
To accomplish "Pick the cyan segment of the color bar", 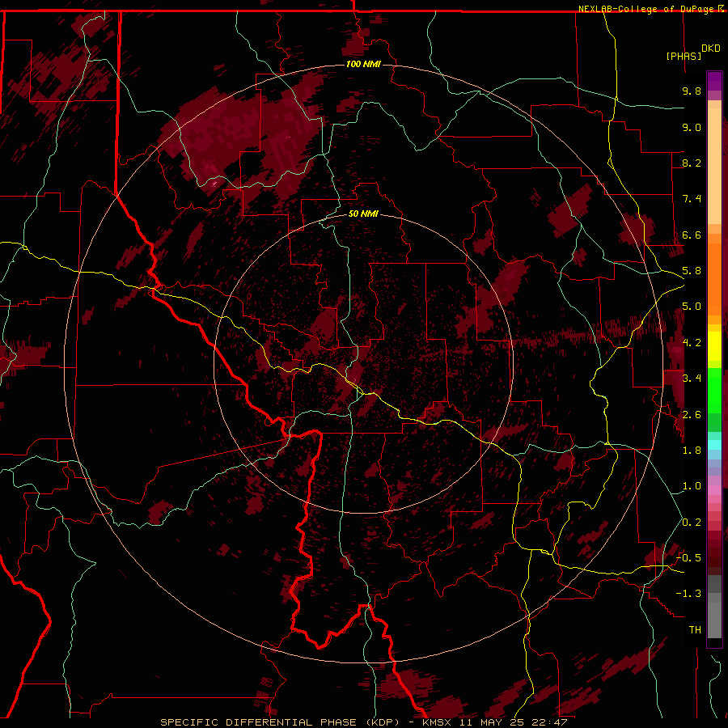I will pyautogui.click(x=714, y=445).
